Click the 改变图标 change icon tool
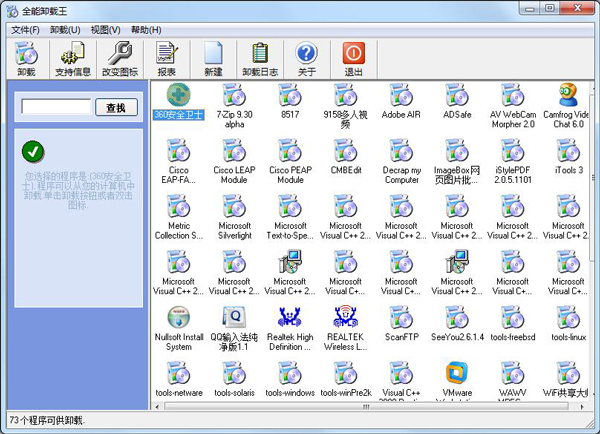Image resolution: width=600 pixels, height=434 pixels. coord(121,58)
